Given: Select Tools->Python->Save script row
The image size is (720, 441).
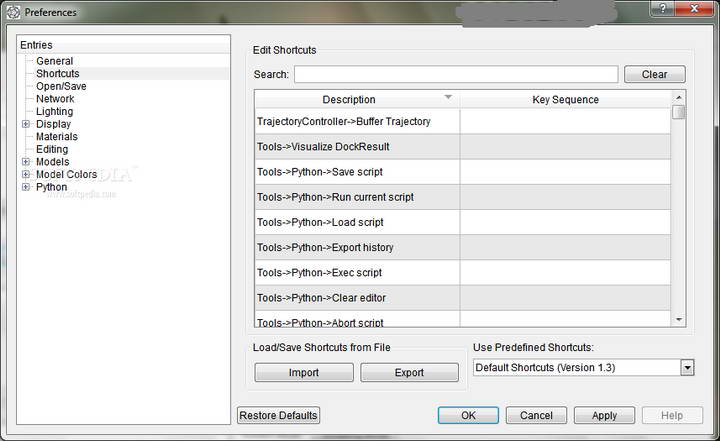Looking at the screenshot, I should click(462, 172).
